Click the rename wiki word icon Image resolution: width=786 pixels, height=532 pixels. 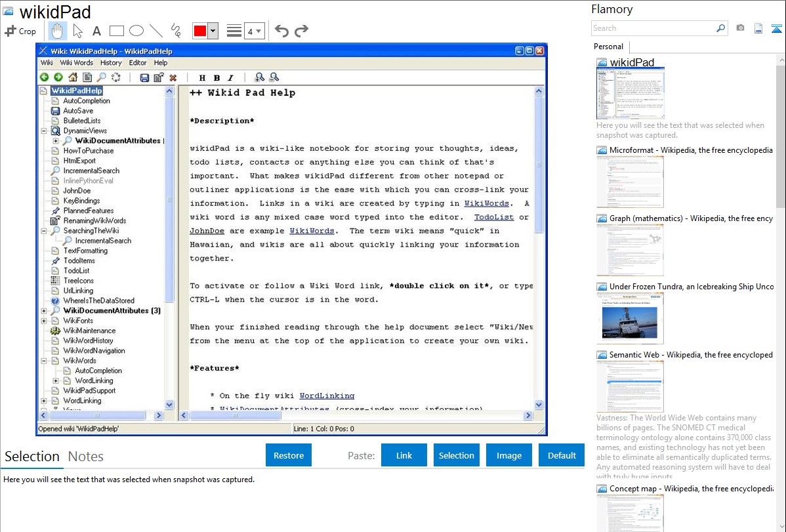click(159, 77)
